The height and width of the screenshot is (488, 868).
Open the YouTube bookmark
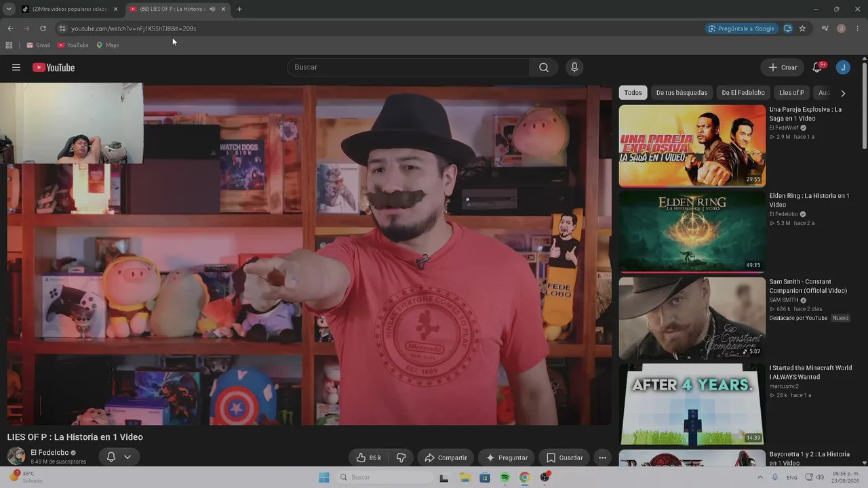(73, 45)
